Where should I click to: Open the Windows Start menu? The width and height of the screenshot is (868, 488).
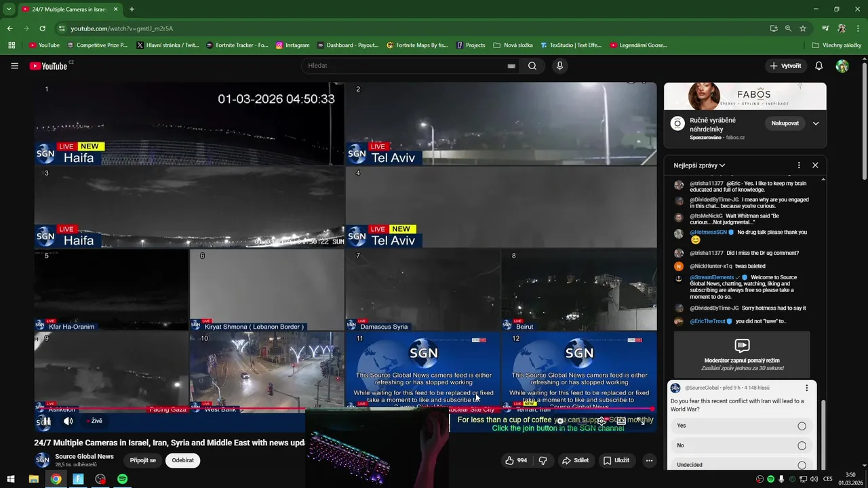11,479
